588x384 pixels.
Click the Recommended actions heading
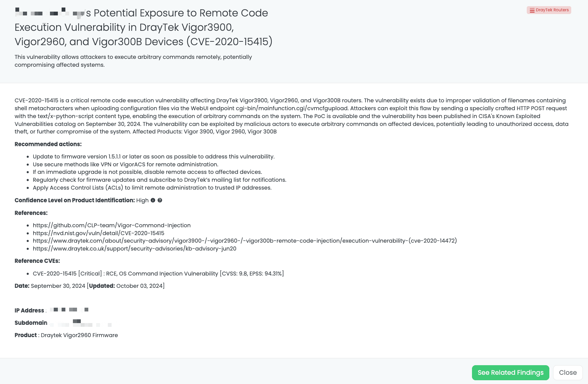pos(48,144)
